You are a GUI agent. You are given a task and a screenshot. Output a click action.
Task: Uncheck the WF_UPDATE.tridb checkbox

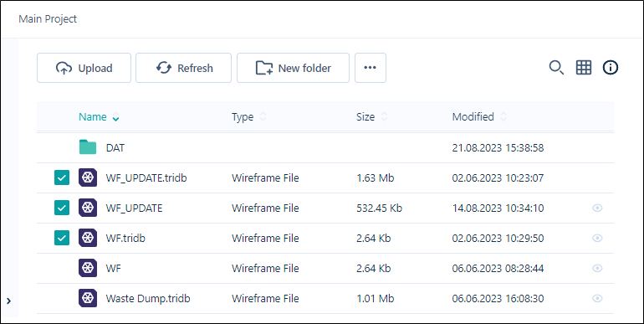62,178
